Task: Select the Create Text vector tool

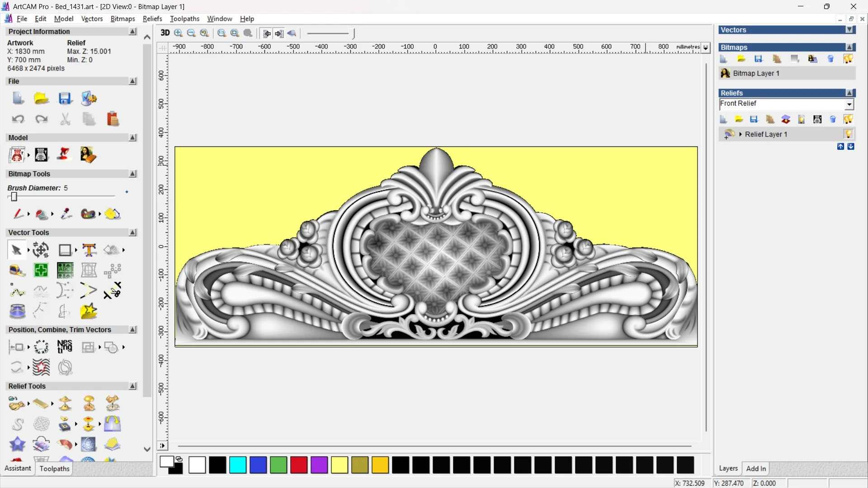Action: pyautogui.click(x=89, y=250)
